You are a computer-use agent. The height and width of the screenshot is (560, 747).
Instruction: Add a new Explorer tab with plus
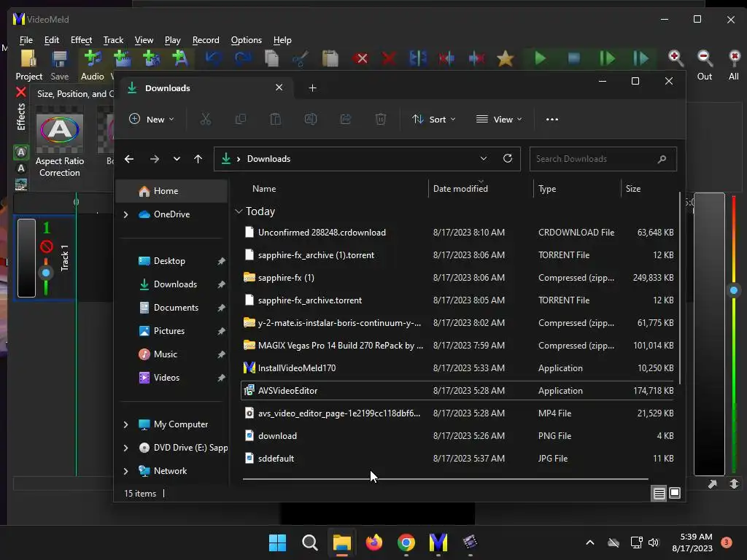[312, 88]
